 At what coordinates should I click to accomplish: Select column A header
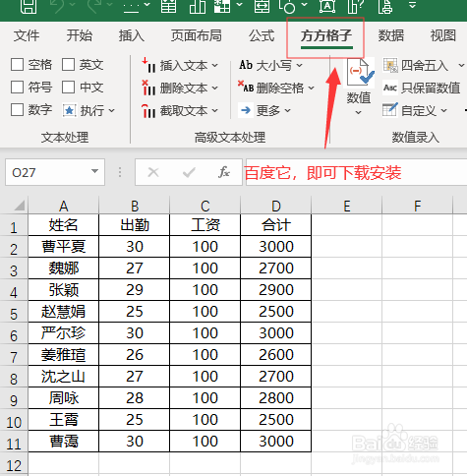64,206
